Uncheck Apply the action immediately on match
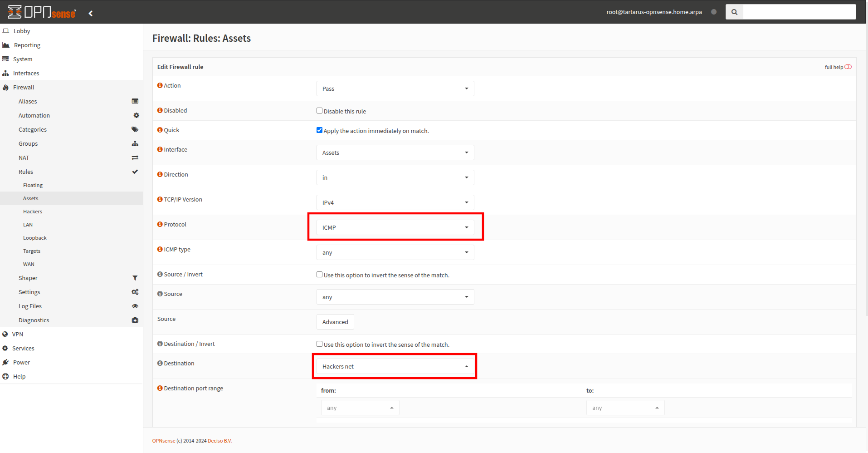The image size is (868, 453). tap(319, 130)
